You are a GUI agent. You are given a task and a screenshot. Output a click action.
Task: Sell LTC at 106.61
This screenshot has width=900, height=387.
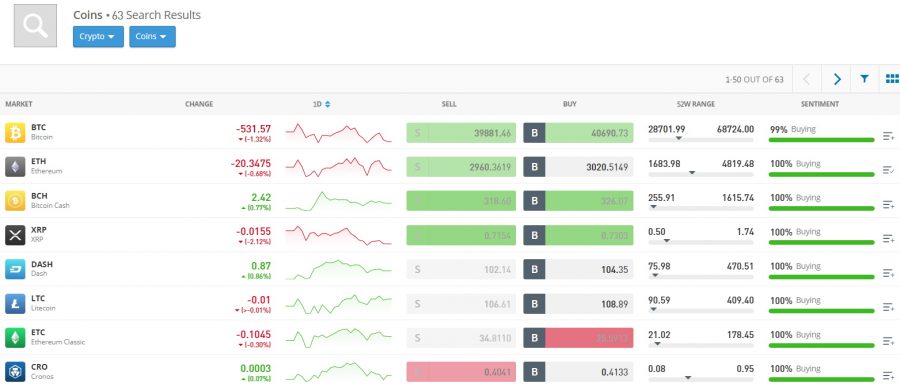click(x=461, y=304)
